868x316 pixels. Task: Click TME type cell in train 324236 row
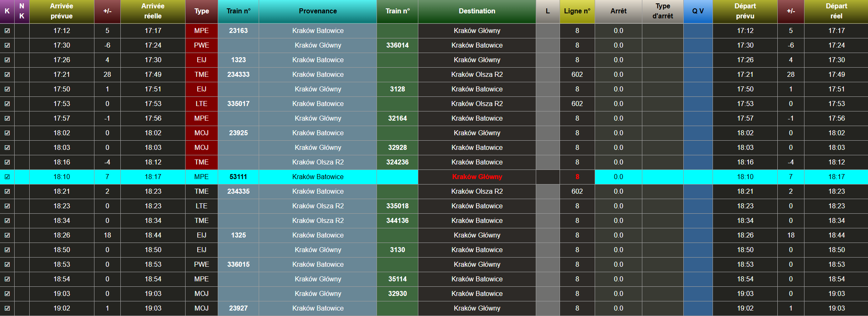[x=201, y=162]
